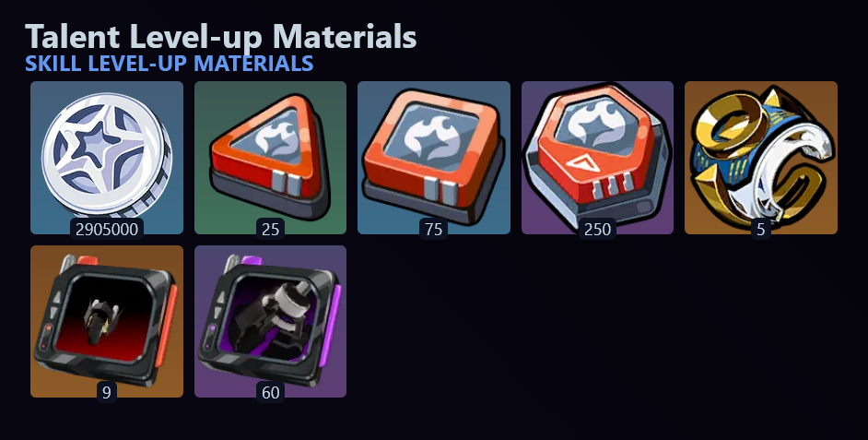Select the hexagonal orange fire chip
The width and height of the screenshot is (868, 440).
pos(597,158)
